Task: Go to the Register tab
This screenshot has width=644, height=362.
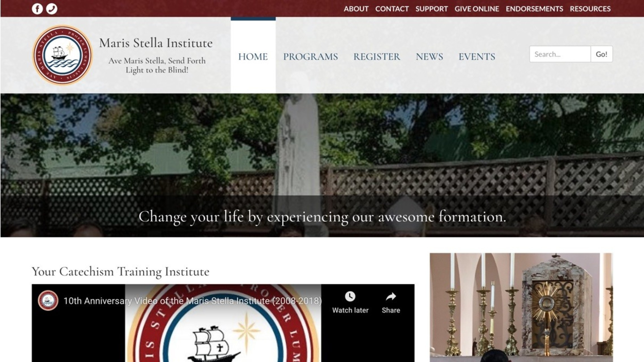Action: (x=377, y=56)
